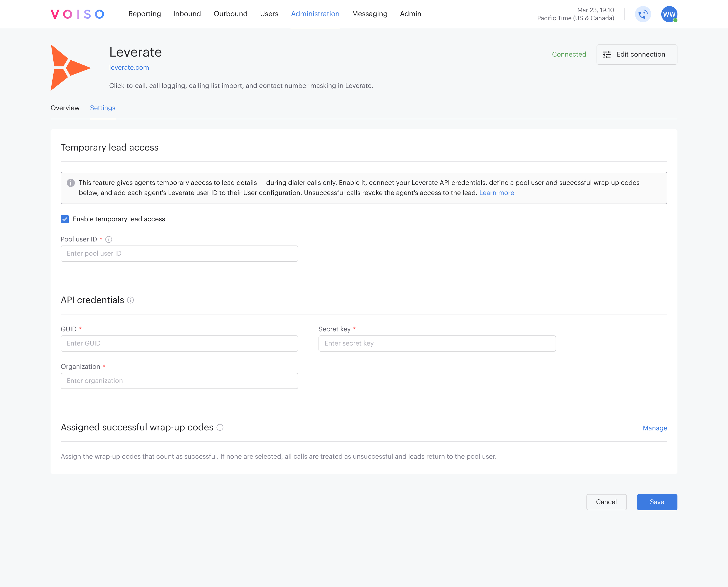
Task: Open the Admin menu
Action: coord(411,14)
